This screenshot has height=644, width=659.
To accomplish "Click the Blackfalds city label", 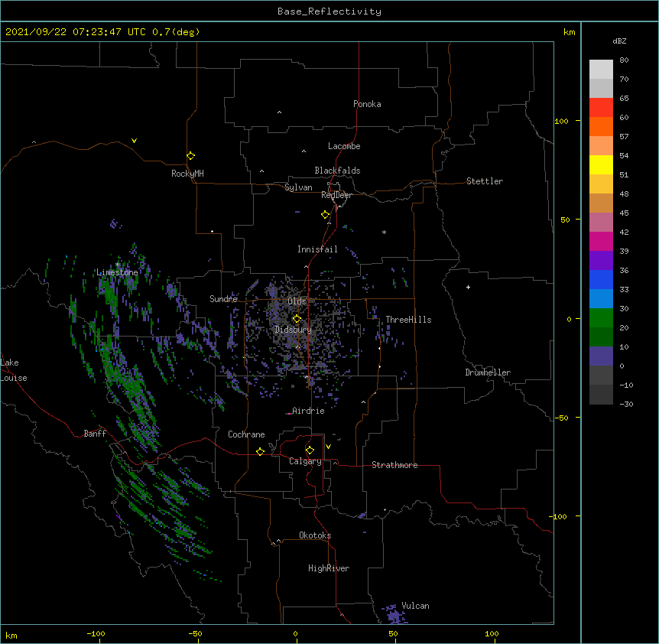I will click(337, 171).
